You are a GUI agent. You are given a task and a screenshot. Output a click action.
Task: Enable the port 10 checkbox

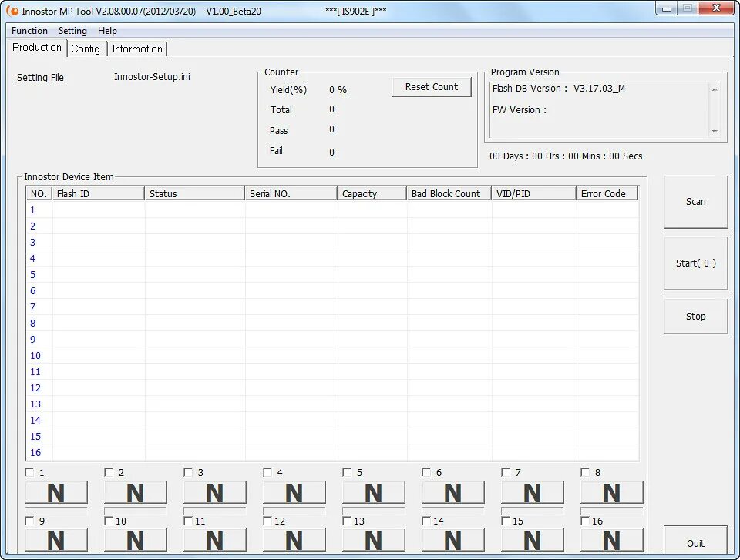point(109,521)
